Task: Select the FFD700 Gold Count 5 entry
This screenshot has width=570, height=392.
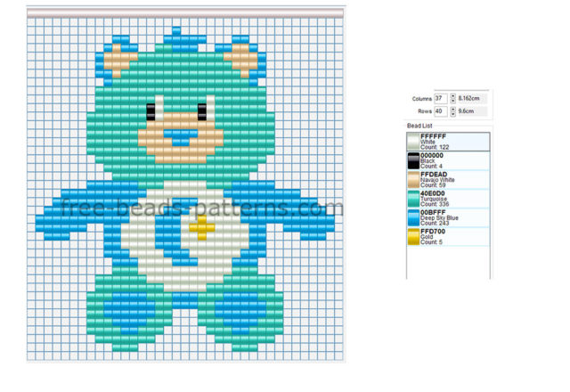Action: [x=448, y=236]
